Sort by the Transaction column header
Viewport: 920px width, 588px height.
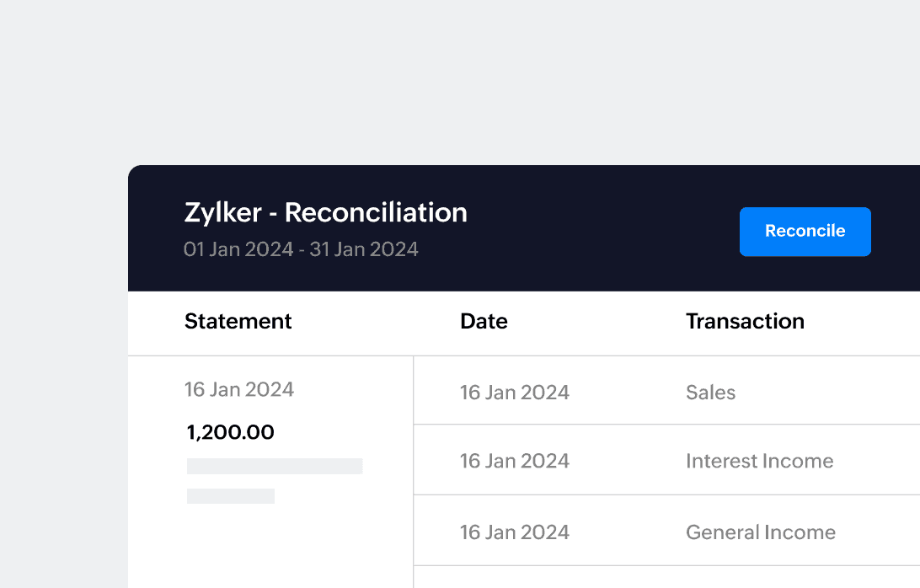[x=745, y=321]
